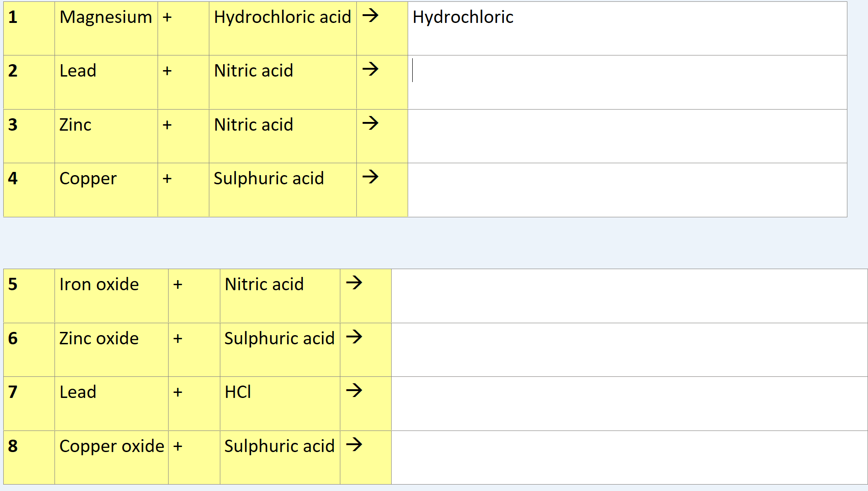Click 'Nitric acid' cell in row 5
Screen dimensions: 868x491
click(280, 296)
